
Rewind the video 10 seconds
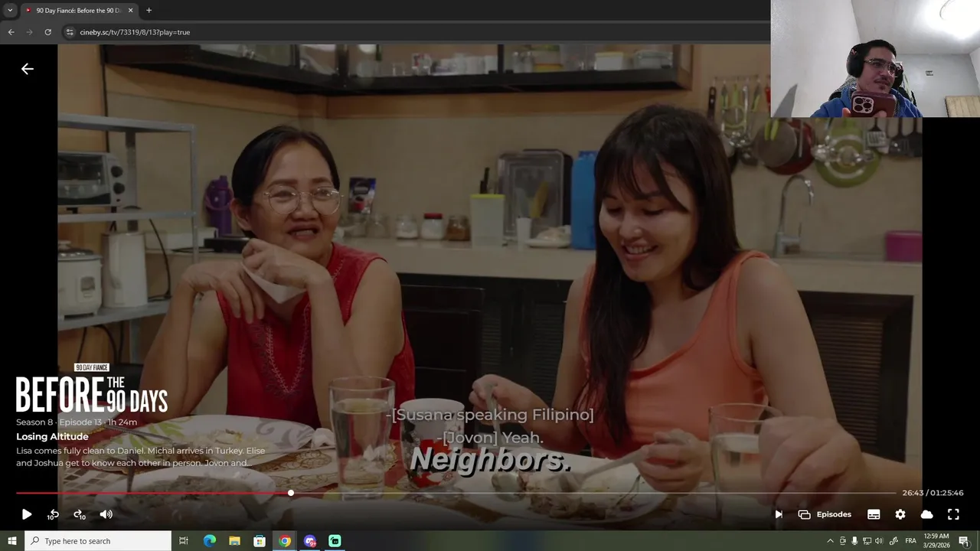click(x=53, y=514)
